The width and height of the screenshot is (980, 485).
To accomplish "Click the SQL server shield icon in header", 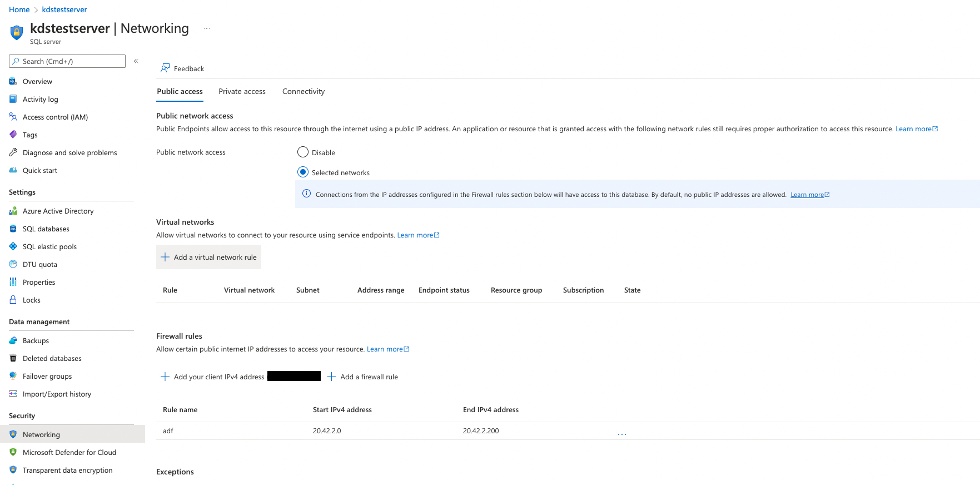I will click(17, 32).
